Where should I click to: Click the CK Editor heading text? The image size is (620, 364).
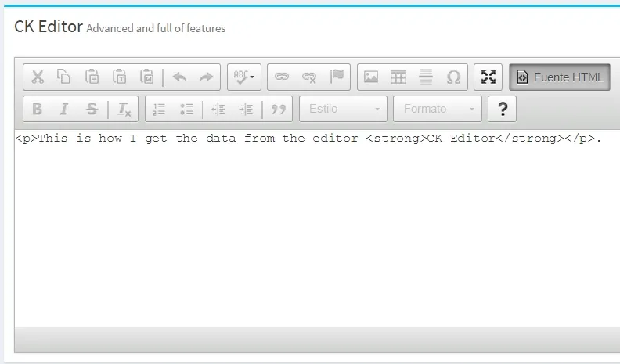(x=49, y=27)
